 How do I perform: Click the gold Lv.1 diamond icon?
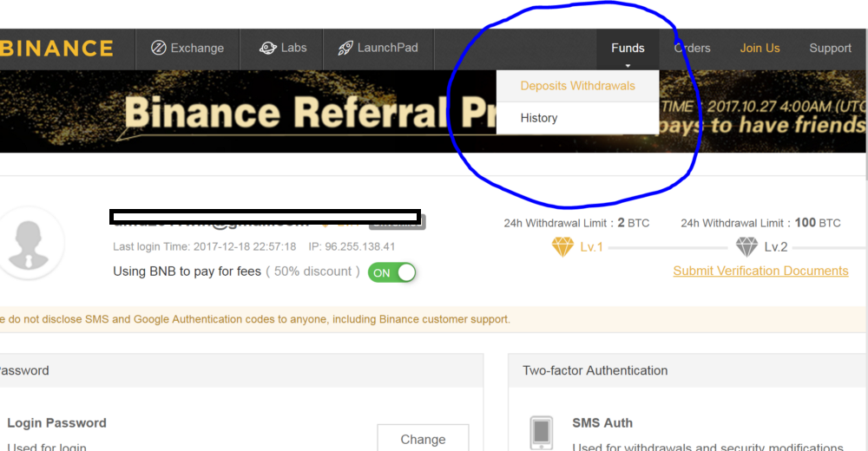(x=562, y=247)
